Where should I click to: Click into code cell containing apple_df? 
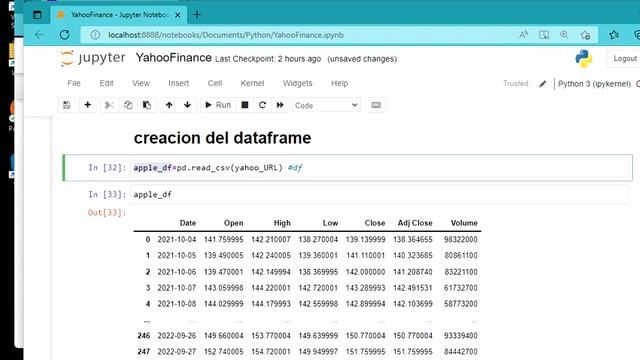[x=380, y=195]
